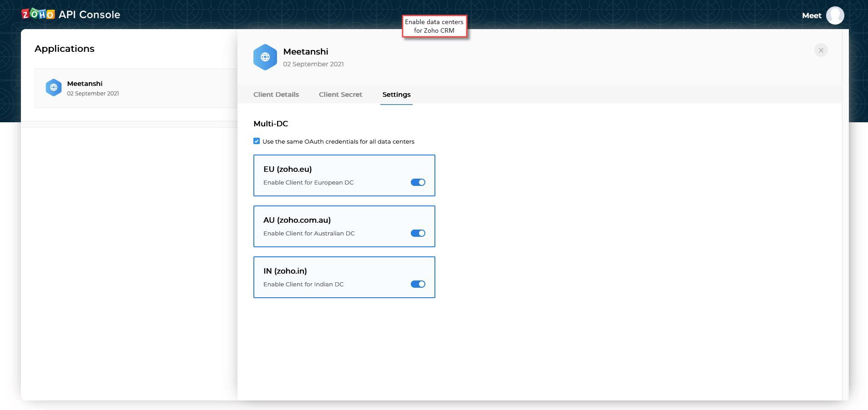
Task: Click the EU (zoho.eu) card title
Action: 288,169
